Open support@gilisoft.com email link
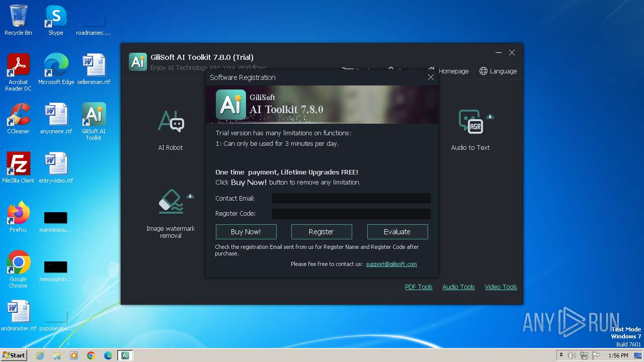The height and width of the screenshot is (362, 644). click(x=391, y=264)
